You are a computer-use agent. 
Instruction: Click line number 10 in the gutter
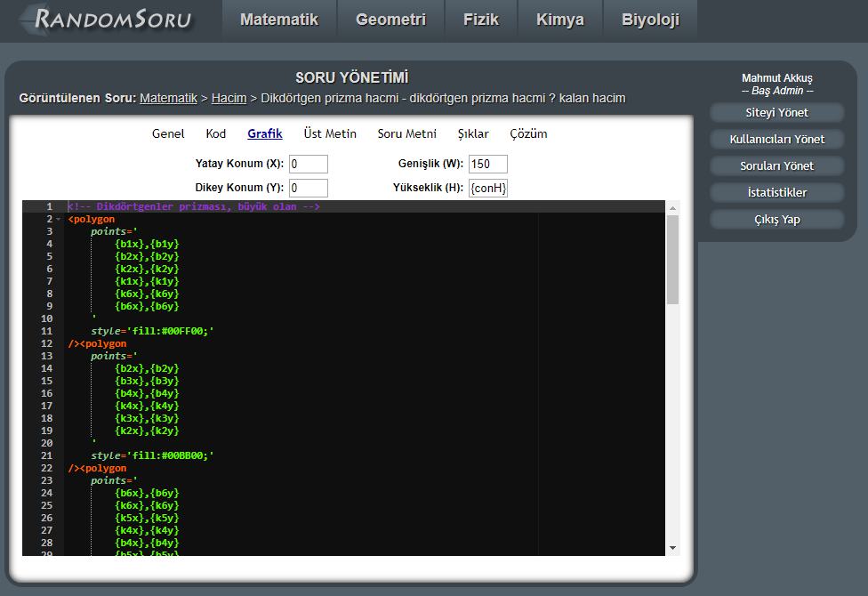[x=46, y=318]
